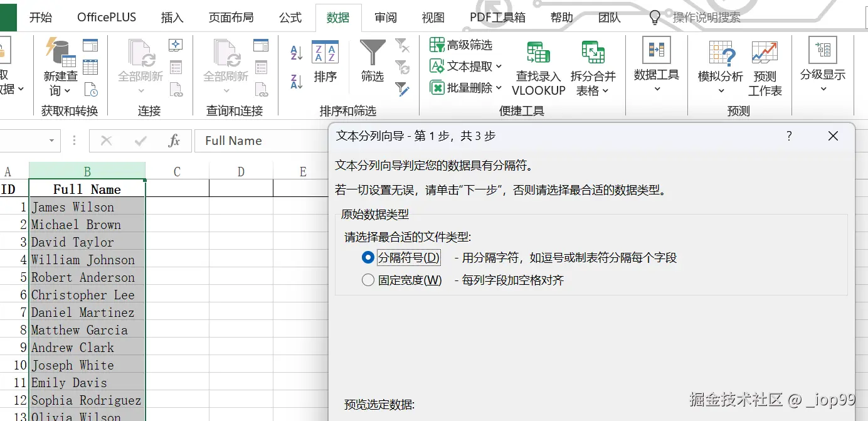The width and height of the screenshot is (868, 421).
Task: Click the cell containing Sophia Rodriguez
Action: tap(87, 400)
